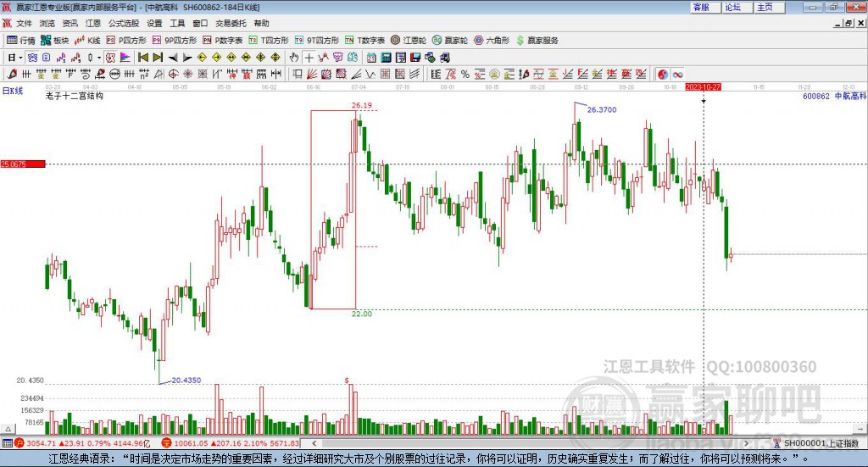Click stock code 600862 label
The width and height of the screenshot is (868, 467).
coord(816,97)
